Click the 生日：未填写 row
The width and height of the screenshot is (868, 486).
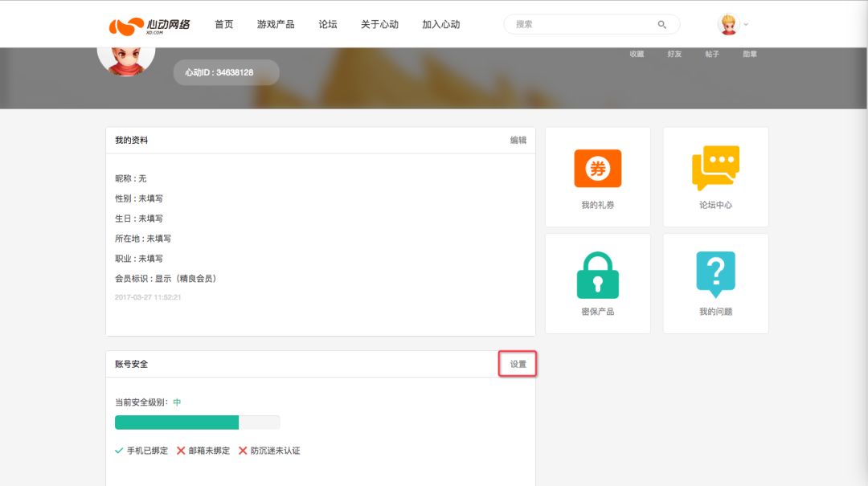click(x=139, y=218)
